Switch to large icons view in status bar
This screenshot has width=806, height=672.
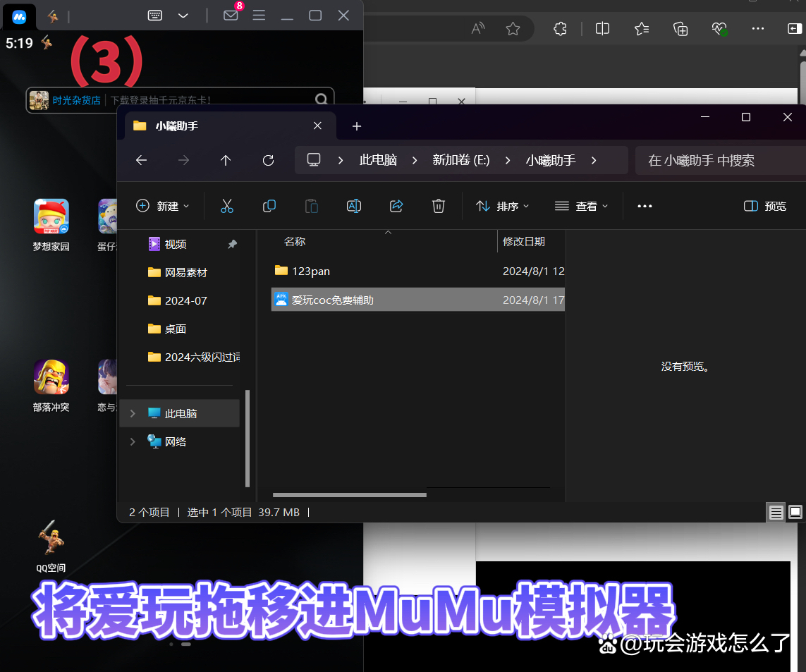click(795, 512)
